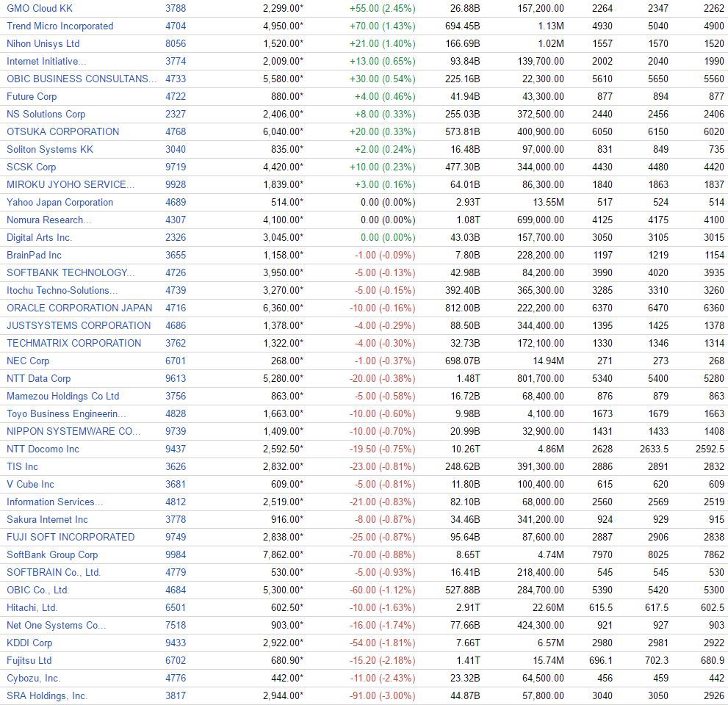The height and width of the screenshot is (705, 728).
Task: Open the SCSK Corp link
Action: point(31,167)
